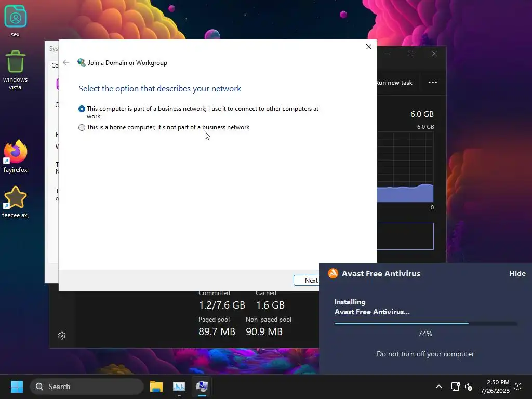The width and height of the screenshot is (532, 399).
Task: Click the memory composition bar in Task Manager
Action: coord(405,236)
